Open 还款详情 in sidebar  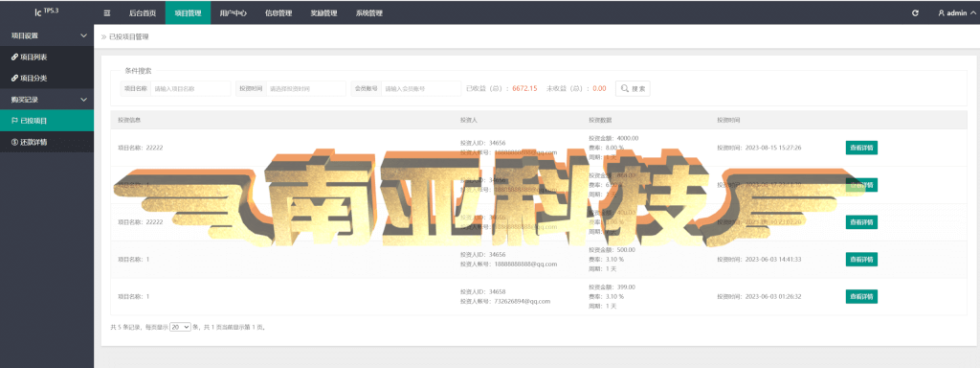tap(47, 142)
